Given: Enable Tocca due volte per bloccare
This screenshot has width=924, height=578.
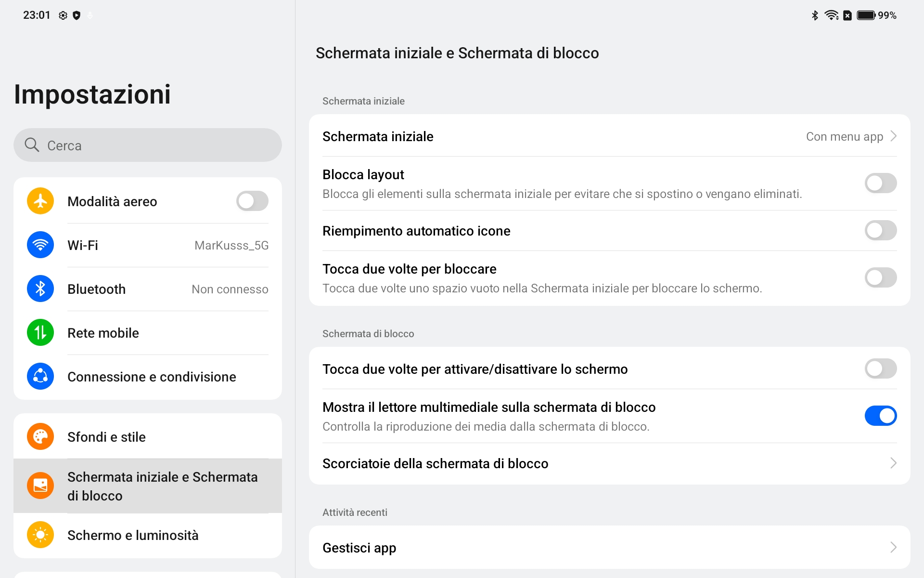Looking at the screenshot, I should coord(881,277).
